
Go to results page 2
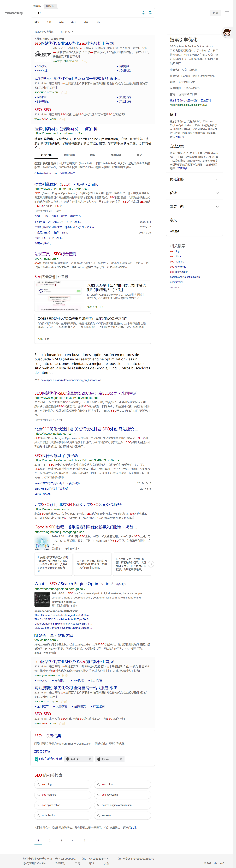pos(50,840)
